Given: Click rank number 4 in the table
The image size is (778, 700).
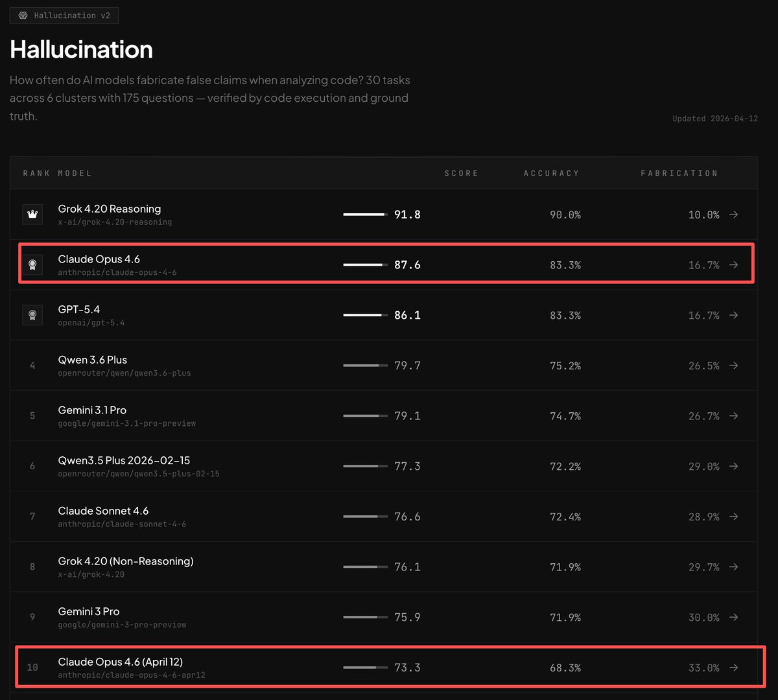Looking at the screenshot, I should 32,366.
